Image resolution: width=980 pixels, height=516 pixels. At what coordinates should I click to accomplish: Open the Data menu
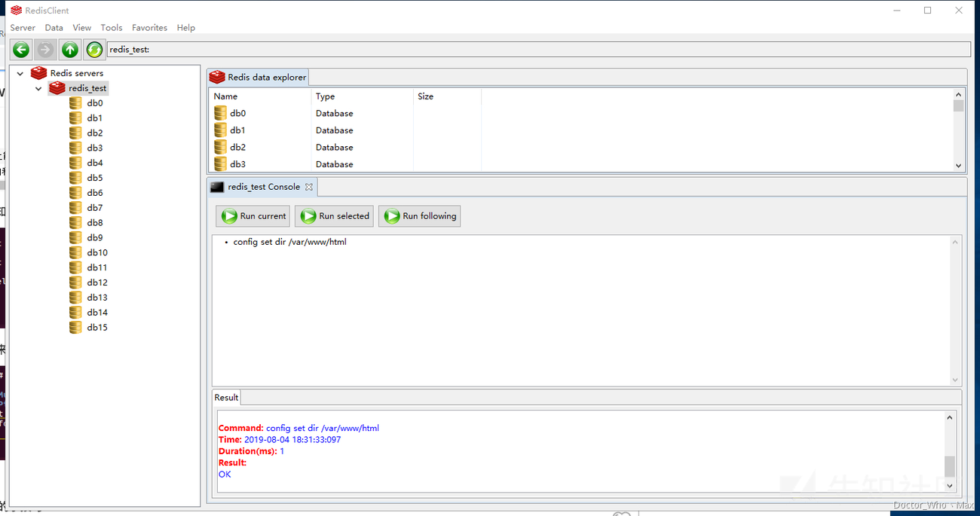click(54, 28)
